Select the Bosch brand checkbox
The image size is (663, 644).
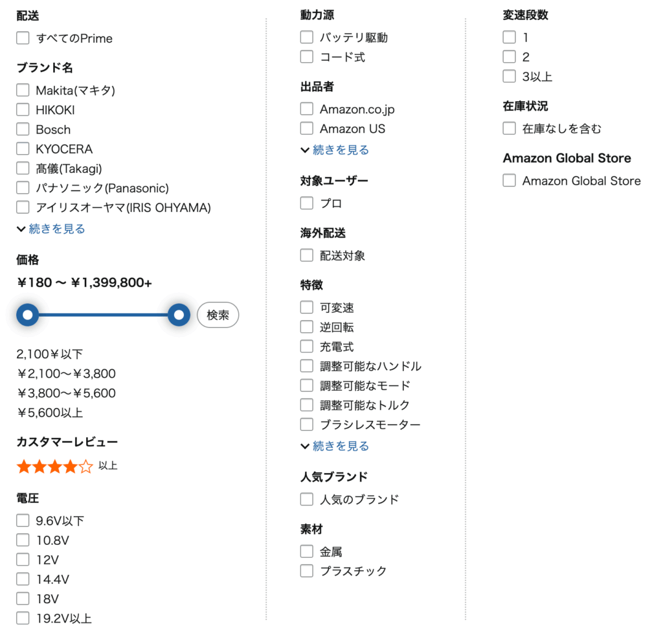coord(23,129)
